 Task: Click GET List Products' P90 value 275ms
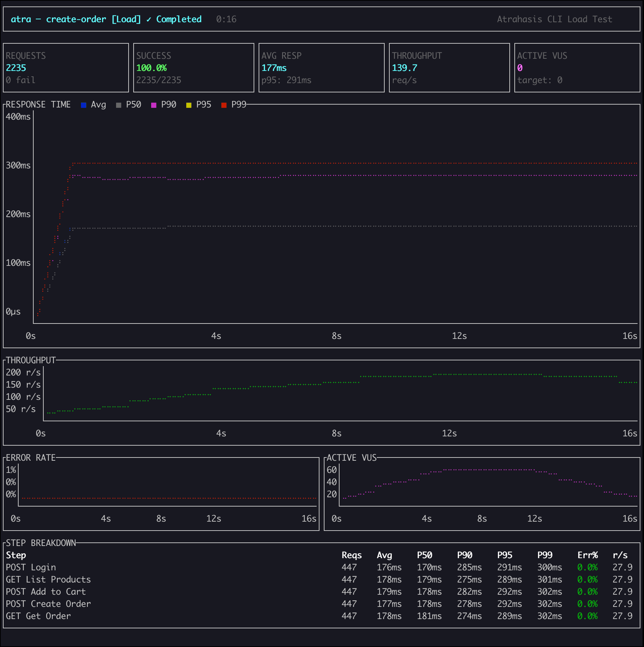point(470,580)
